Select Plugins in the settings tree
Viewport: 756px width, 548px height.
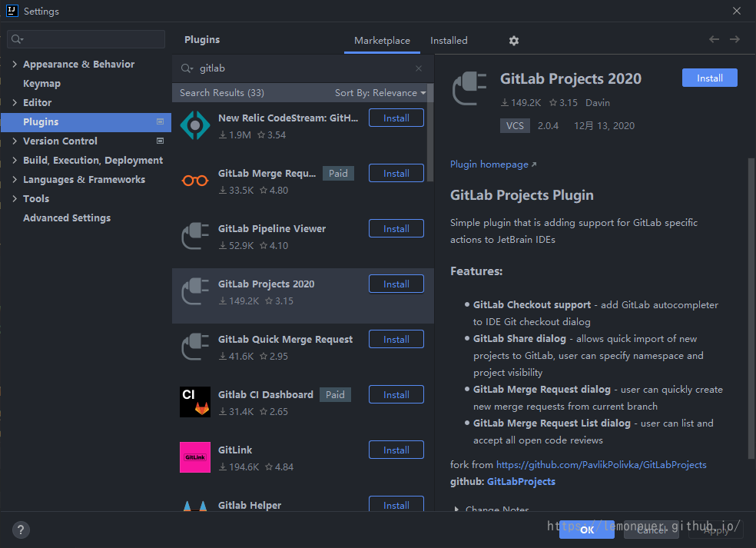(x=86, y=122)
